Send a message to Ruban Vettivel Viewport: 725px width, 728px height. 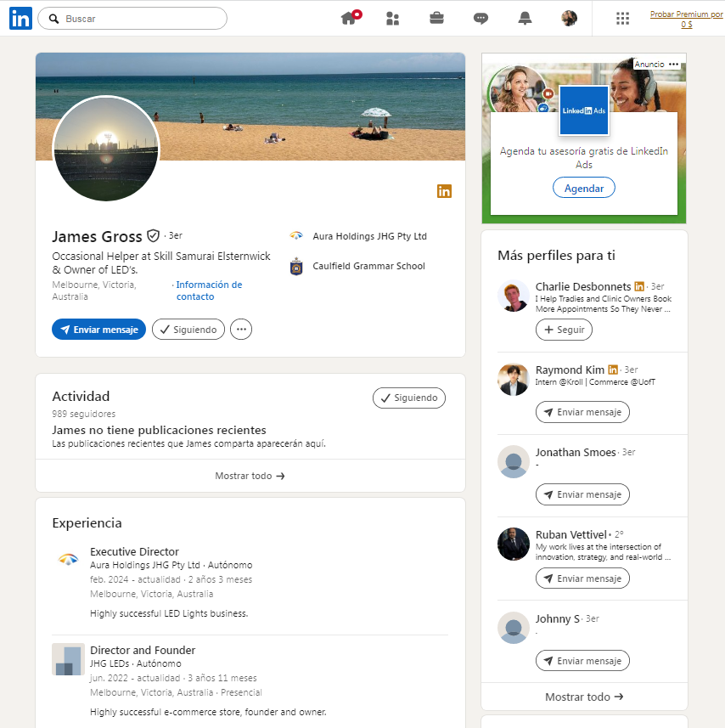click(582, 578)
